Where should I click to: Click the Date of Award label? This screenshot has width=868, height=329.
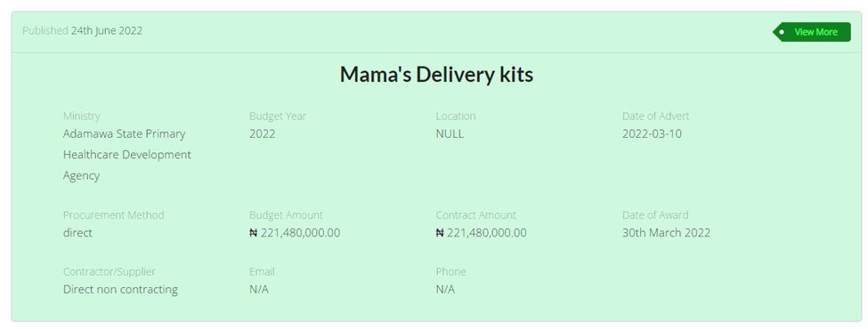point(655,215)
